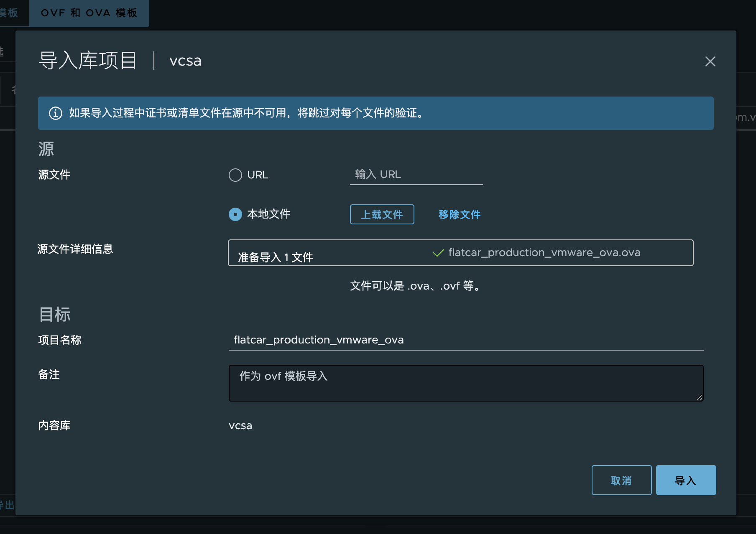
Task: Close the 导入库项目 dialog with X icon
Action: (x=710, y=61)
